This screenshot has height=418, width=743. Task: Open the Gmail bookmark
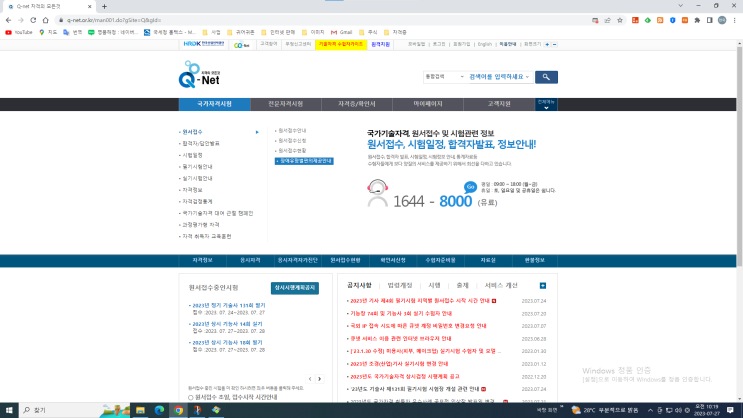point(342,32)
